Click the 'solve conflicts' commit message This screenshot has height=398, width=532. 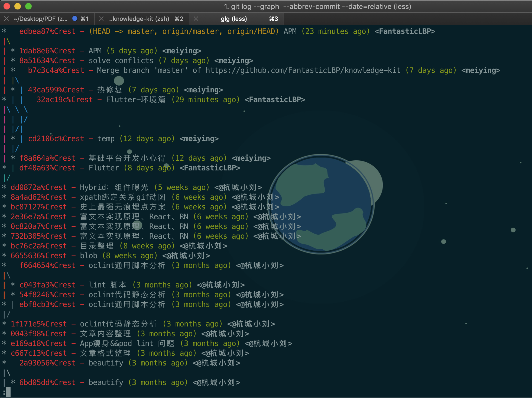click(121, 61)
